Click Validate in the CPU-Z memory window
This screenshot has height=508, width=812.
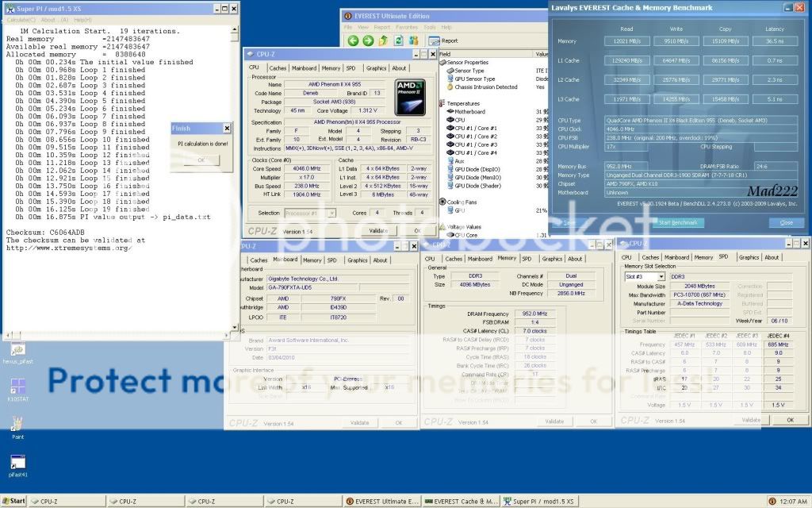[x=554, y=421]
